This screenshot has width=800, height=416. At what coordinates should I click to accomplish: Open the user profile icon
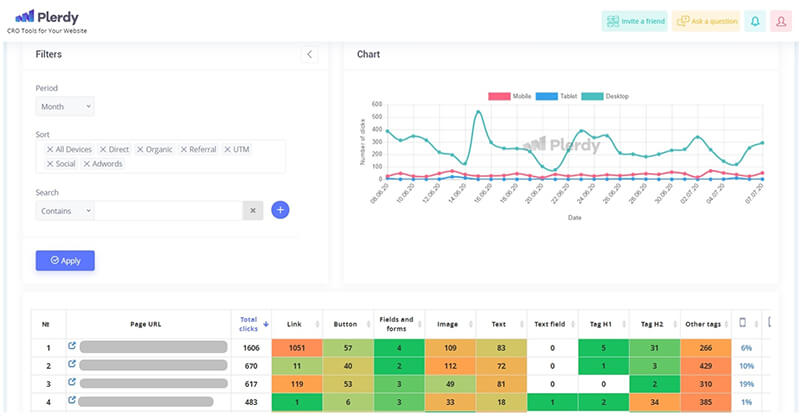(x=781, y=21)
